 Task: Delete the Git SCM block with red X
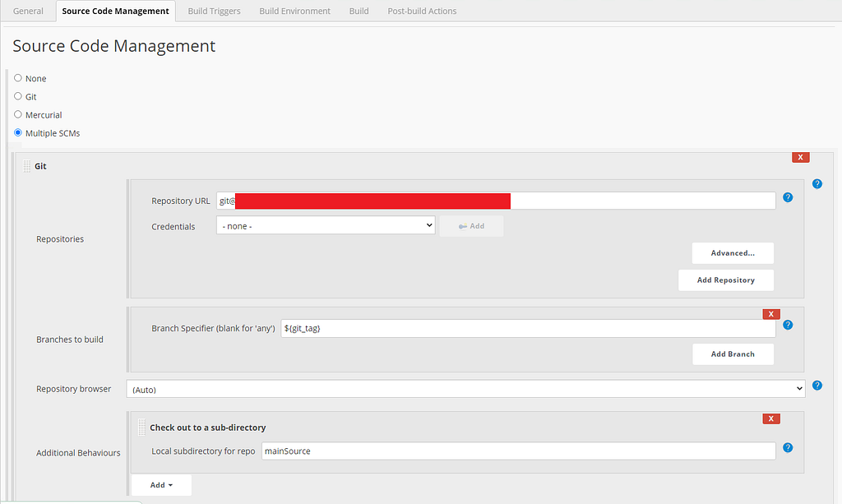point(800,157)
